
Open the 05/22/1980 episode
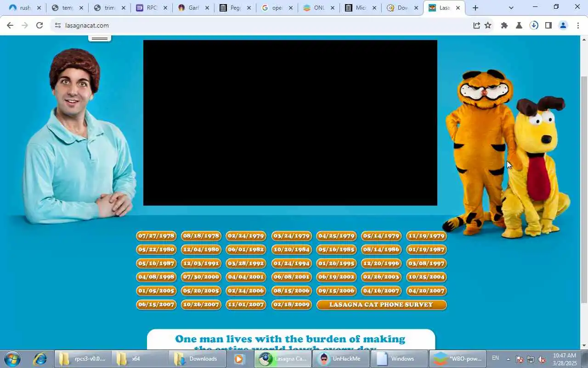(156, 250)
